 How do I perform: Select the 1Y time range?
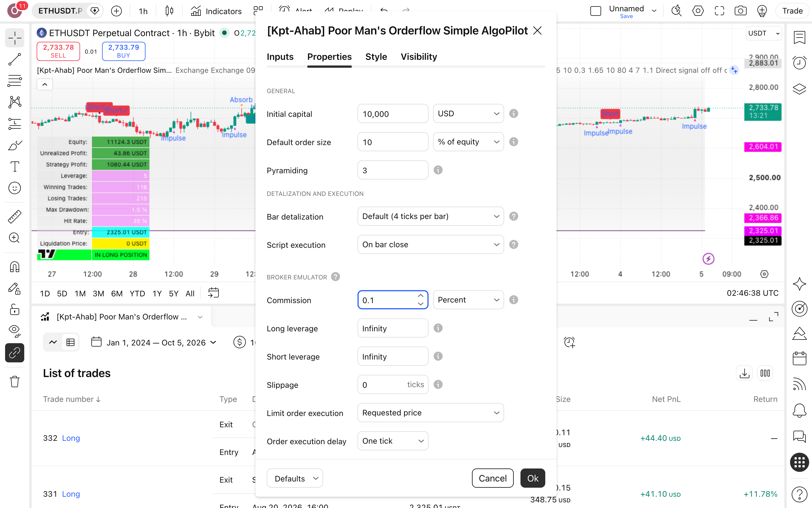point(157,293)
